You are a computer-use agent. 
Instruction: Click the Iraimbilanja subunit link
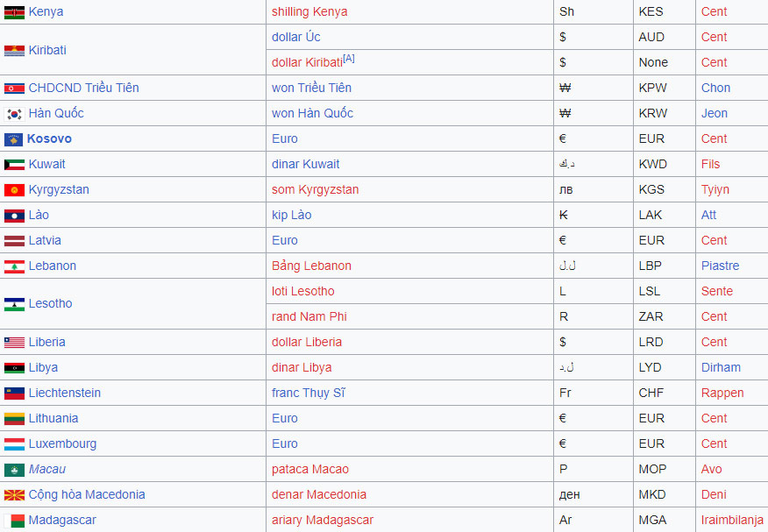[732, 520]
